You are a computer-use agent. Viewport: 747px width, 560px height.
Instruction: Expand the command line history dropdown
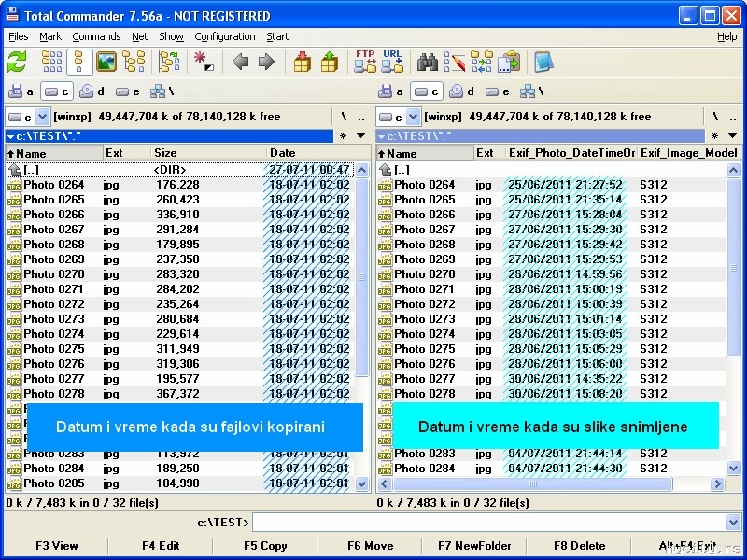click(733, 523)
